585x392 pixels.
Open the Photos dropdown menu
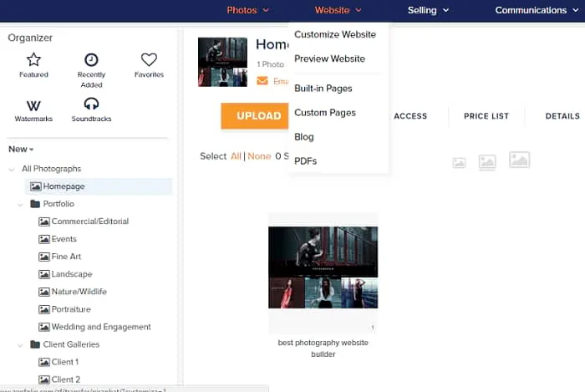pos(247,10)
